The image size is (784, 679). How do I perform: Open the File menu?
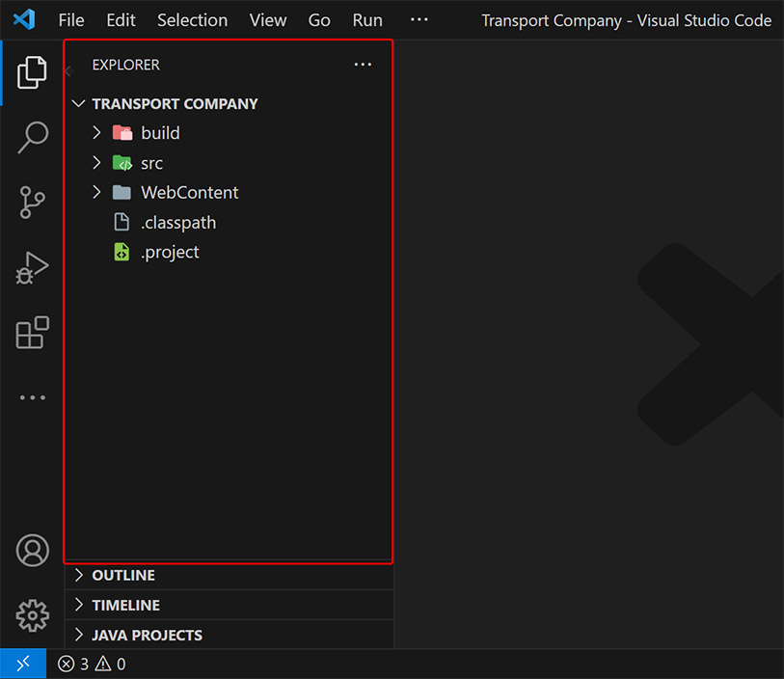70,20
